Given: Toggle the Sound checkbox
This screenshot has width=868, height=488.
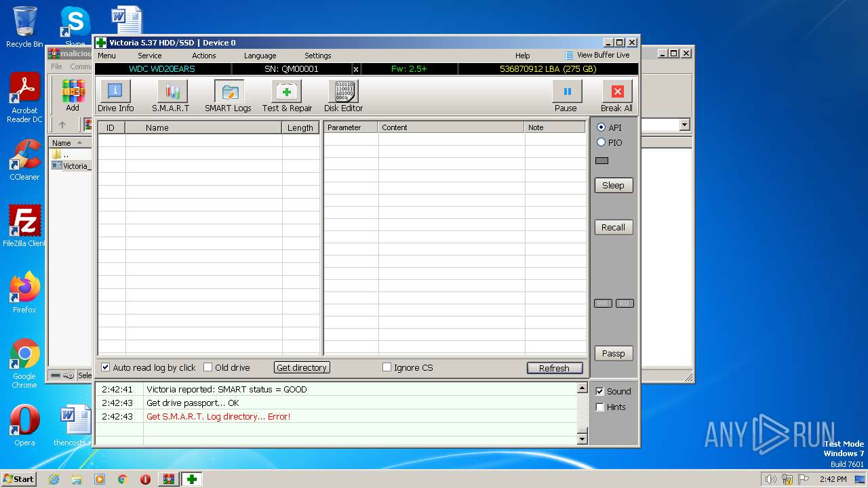Looking at the screenshot, I should coord(599,391).
